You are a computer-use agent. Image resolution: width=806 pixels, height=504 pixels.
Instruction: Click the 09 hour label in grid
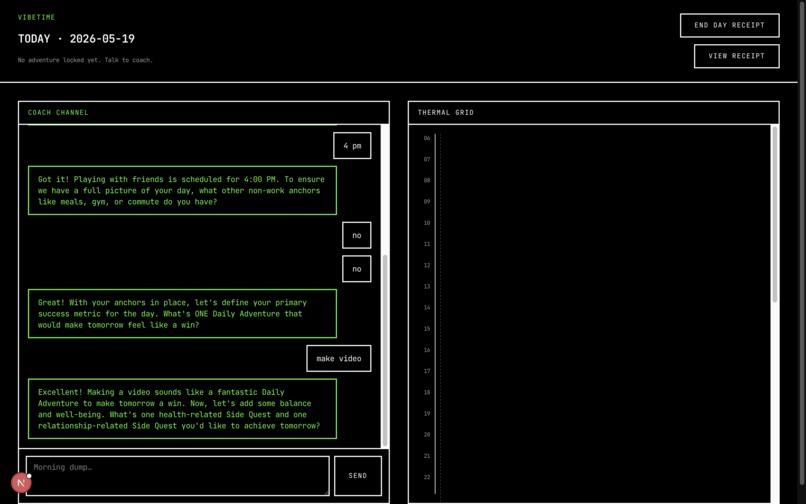pos(427,202)
